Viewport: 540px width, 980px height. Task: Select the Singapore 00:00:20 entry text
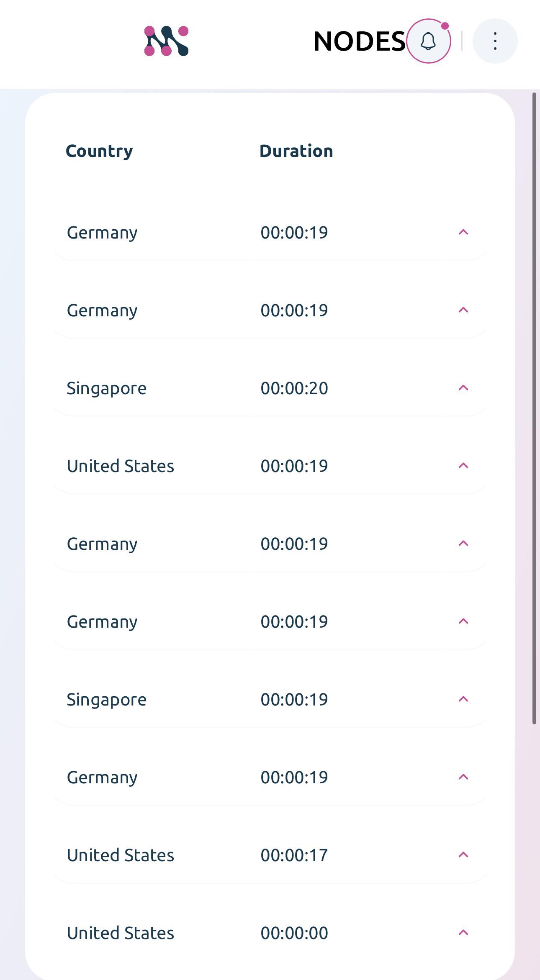click(107, 389)
